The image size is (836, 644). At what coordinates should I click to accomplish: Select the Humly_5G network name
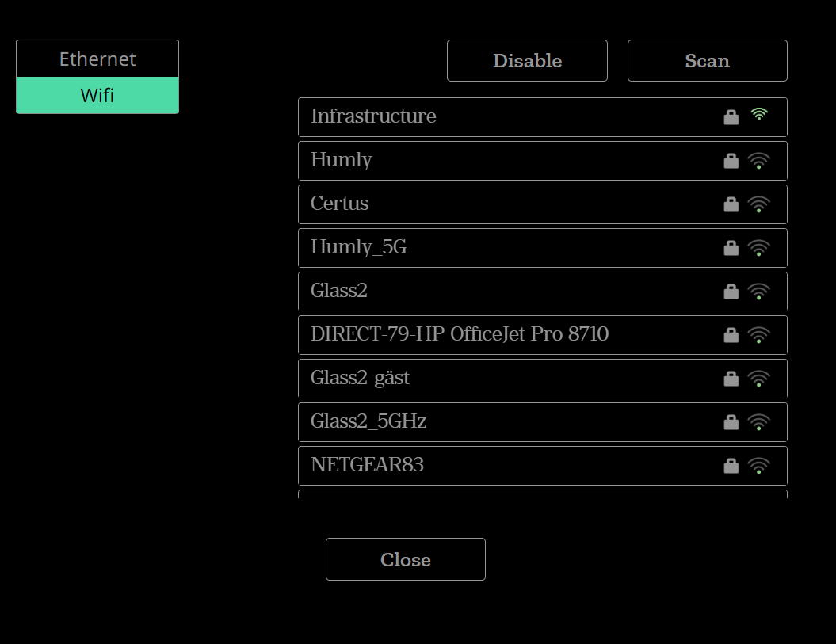coord(358,247)
